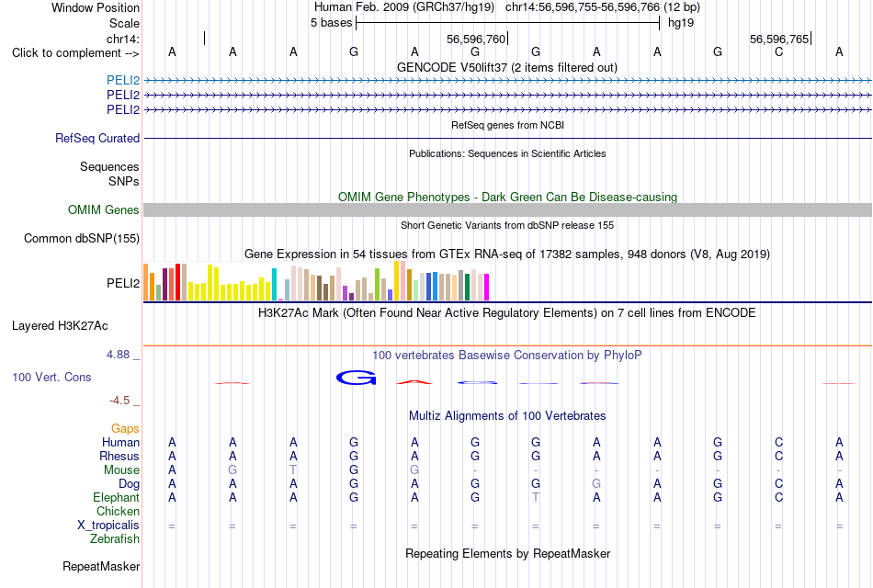873x588 pixels.
Task: Click 'Publications: Sequences in Scientific Articles' title
Action: pyautogui.click(x=507, y=153)
